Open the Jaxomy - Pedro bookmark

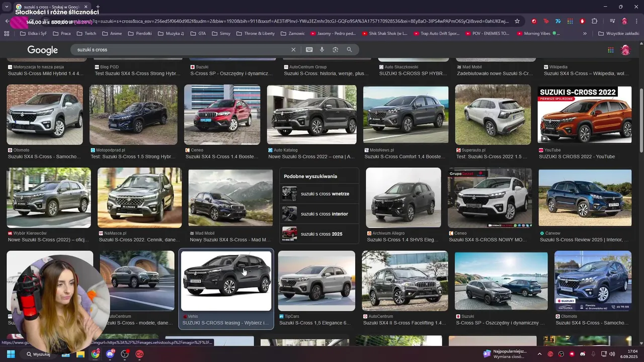333,34
